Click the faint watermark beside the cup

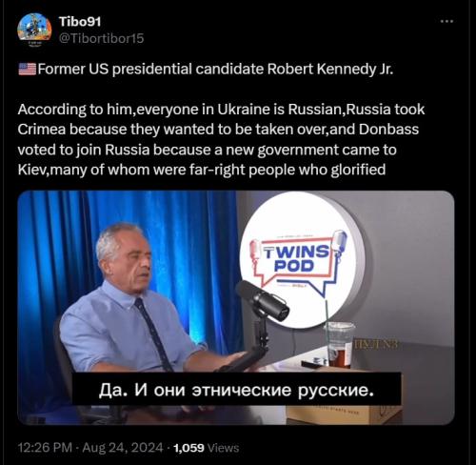(375, 345)
